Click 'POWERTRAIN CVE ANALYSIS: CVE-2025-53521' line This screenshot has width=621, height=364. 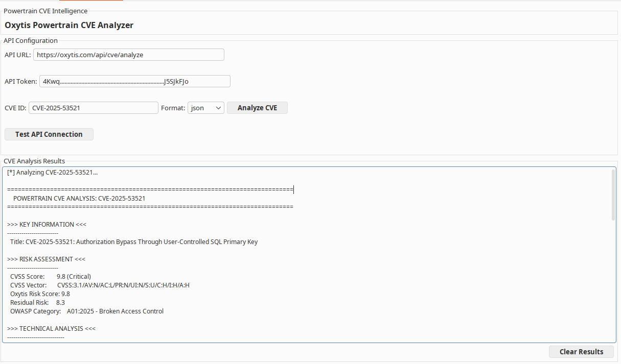coord(79,199)
